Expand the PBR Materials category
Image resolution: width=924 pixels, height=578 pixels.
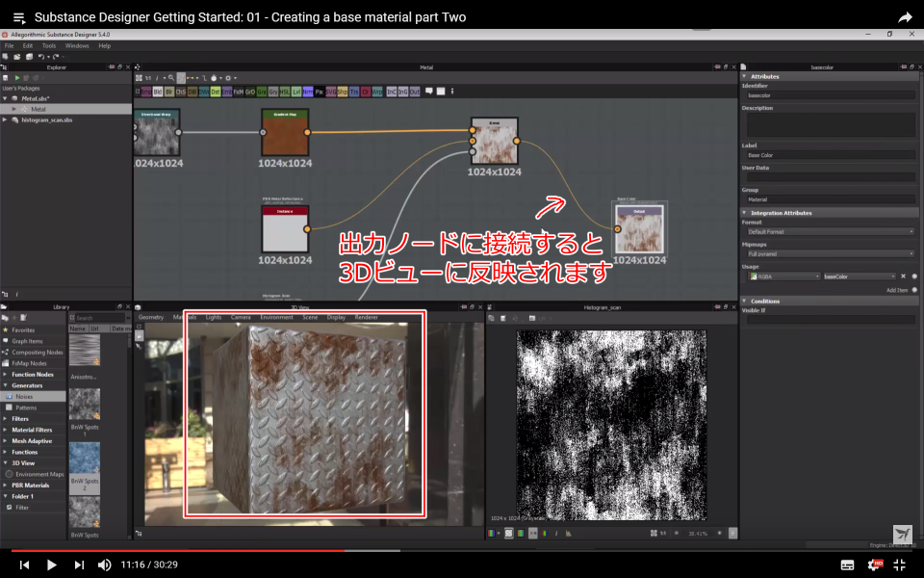click(6, 486)
